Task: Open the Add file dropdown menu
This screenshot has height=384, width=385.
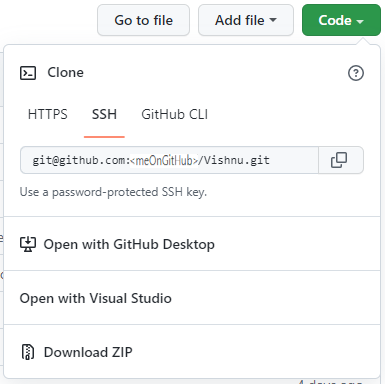Action: point(246,20)
